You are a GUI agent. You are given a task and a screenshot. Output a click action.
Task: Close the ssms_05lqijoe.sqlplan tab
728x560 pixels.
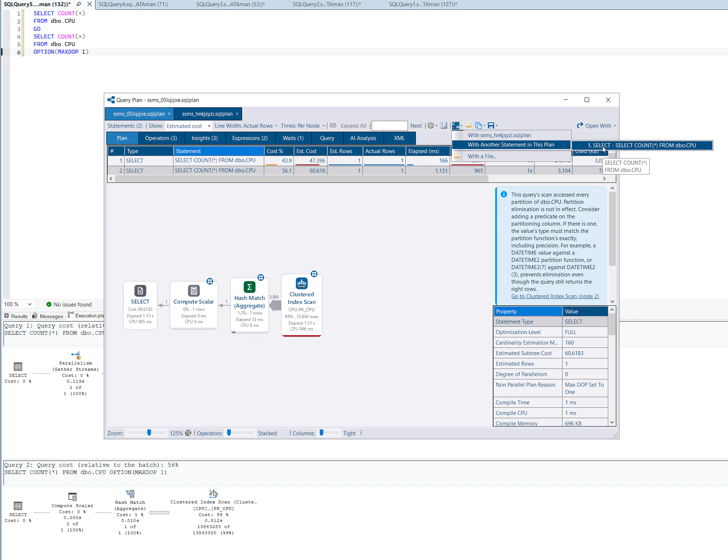coord(169,114)
